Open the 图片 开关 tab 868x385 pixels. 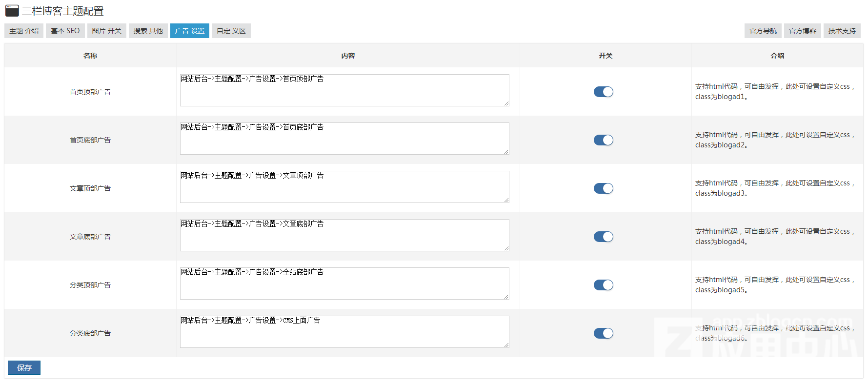107,31
